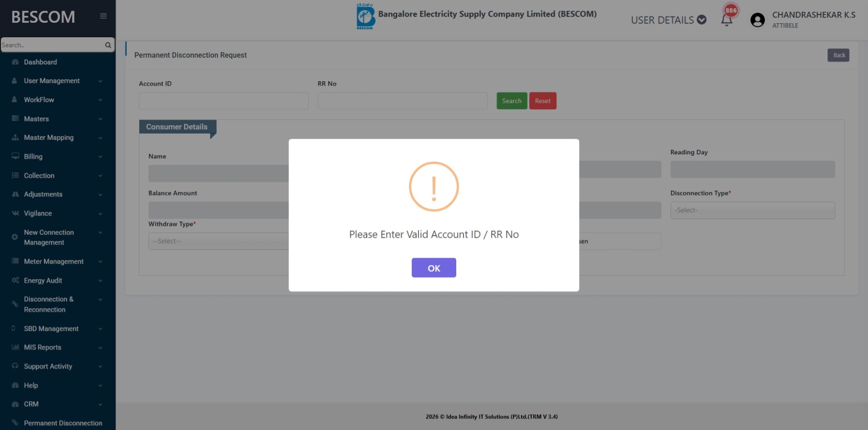868x430 pixels.
Task: Click the Help sidebar icon
Action: point(15,385)
